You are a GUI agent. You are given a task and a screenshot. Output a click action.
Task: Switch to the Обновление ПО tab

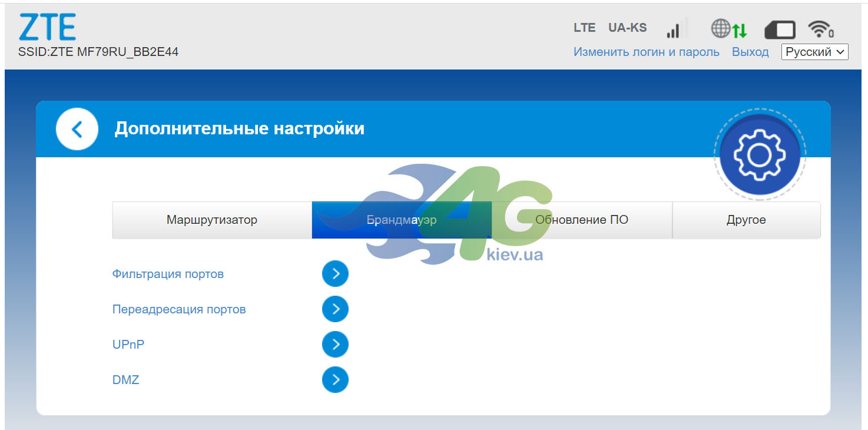(582, 220)
